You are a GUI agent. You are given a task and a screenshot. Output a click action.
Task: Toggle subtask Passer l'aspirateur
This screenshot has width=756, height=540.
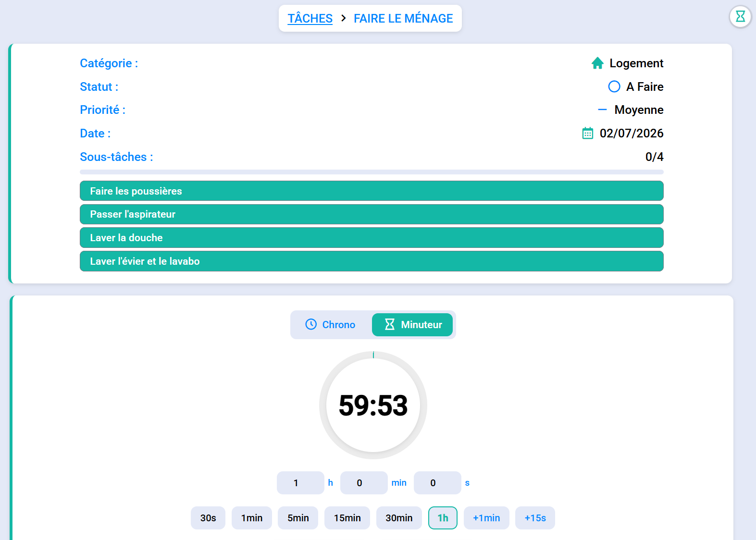(x=372, y=214)
